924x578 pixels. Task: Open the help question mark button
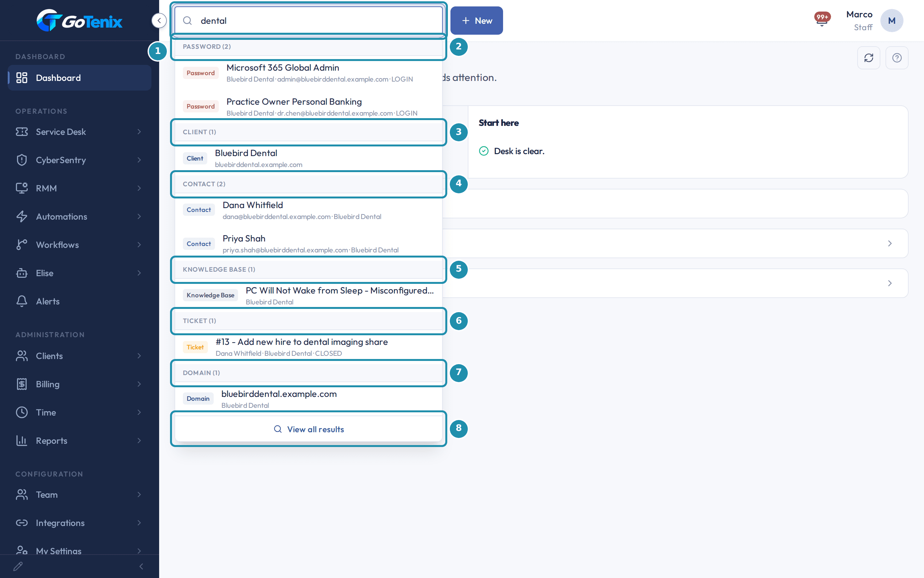pyautogui.click(x=896, y=58)
